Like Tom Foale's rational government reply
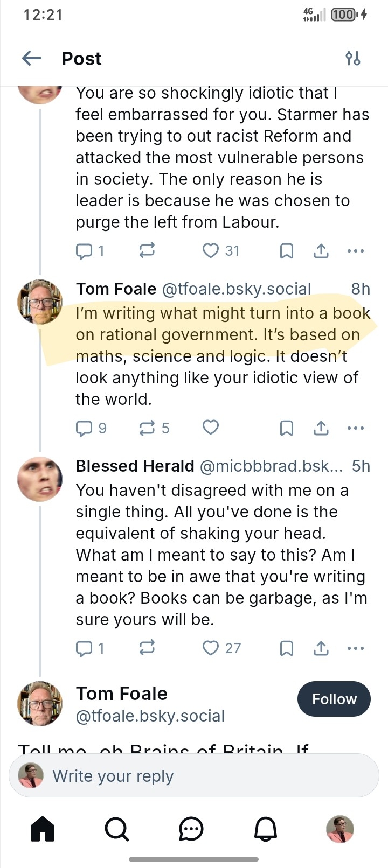This screenshot has height=868, width=388. pos(211,428)
